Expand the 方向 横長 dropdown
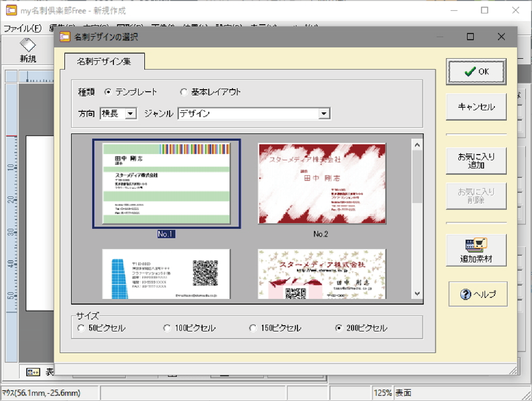The image size is (532, 401). pos(131,114)
